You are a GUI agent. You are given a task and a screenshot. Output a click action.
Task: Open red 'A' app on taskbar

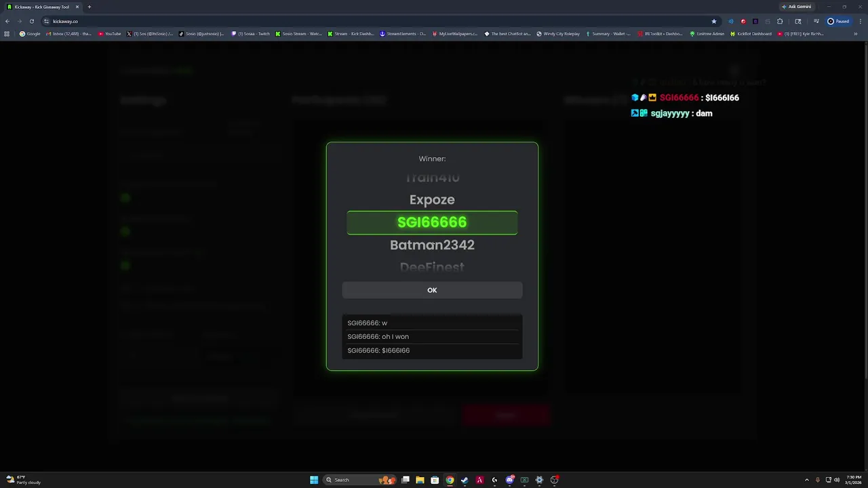click(479, 480)
